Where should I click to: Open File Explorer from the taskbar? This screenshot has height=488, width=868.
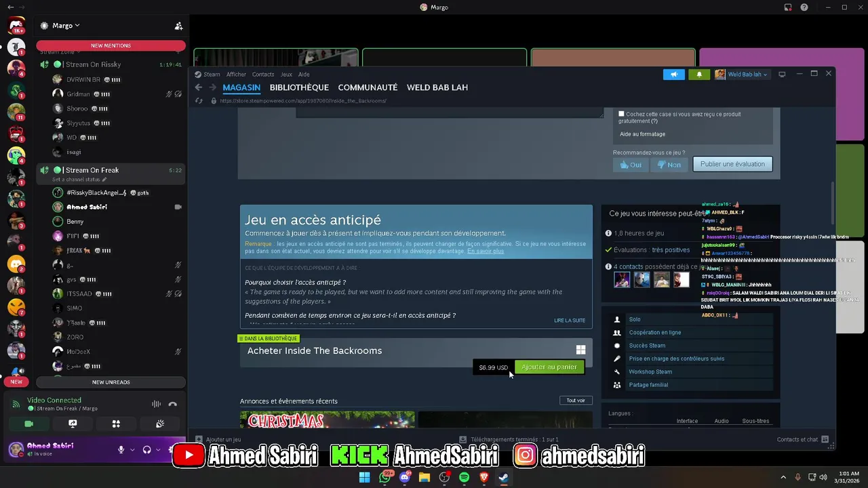425,477
